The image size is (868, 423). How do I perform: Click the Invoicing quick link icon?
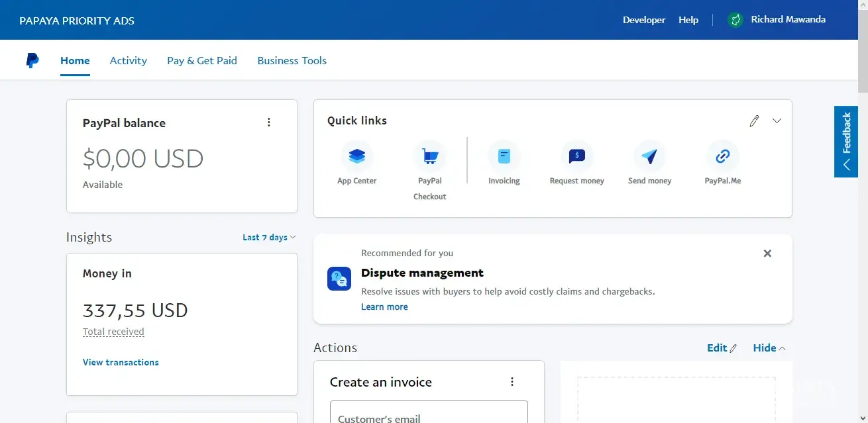pyautogui.click(x=504, y=157)
